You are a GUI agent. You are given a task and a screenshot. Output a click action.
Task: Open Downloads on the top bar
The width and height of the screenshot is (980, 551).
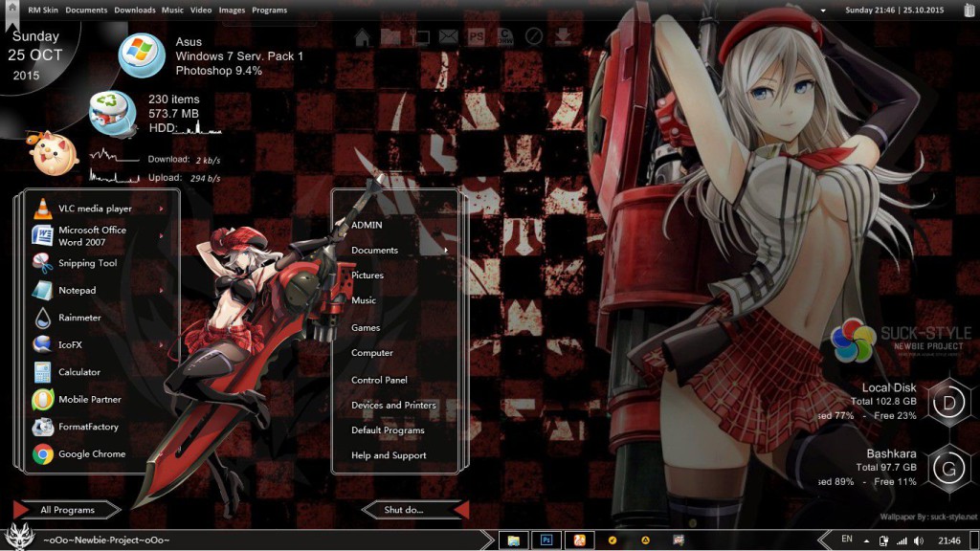point(135,10)
